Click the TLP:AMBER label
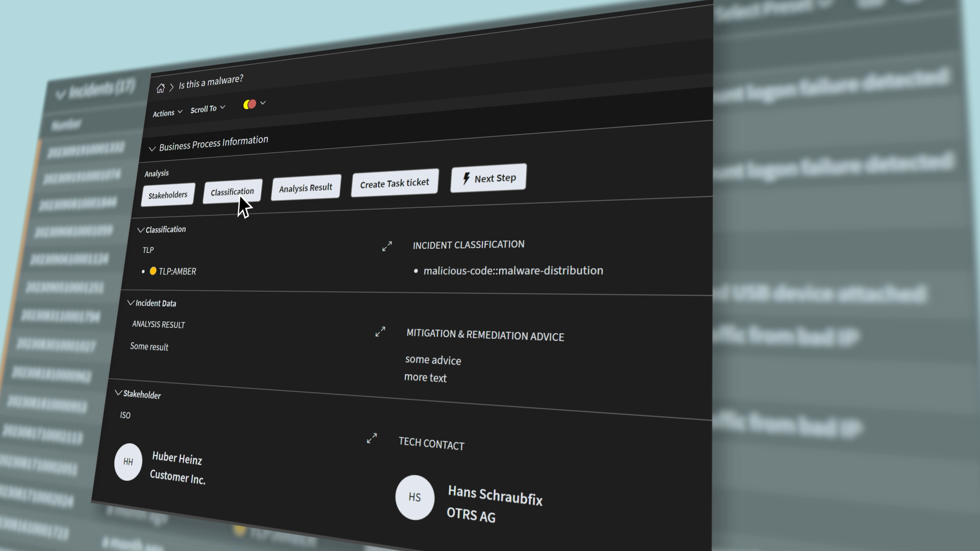Screen dimensions: 980x551 pos(177,271)
